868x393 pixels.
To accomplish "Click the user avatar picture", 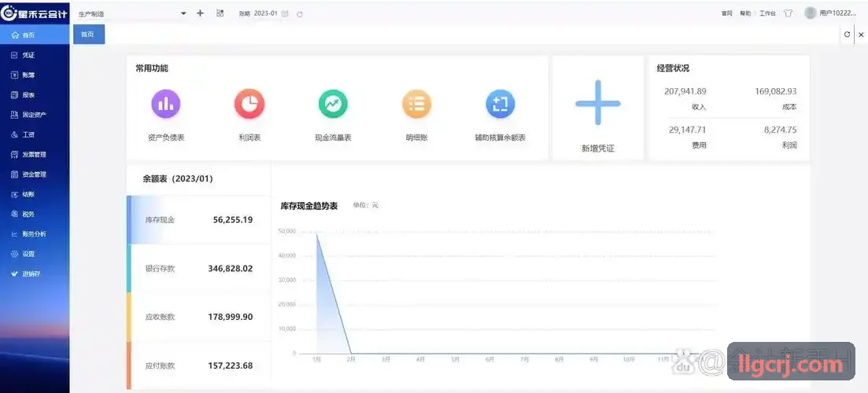I will (x=811, y=13).
